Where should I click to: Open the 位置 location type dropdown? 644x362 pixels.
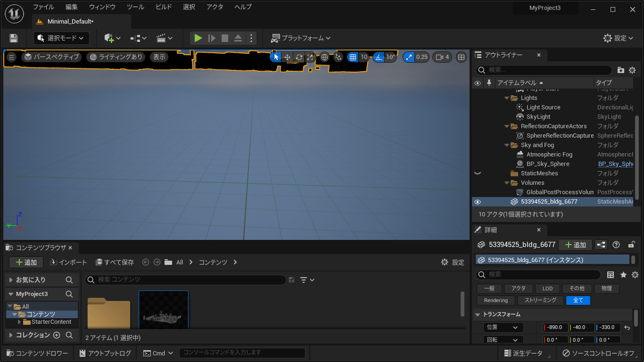tap(503, 328)
